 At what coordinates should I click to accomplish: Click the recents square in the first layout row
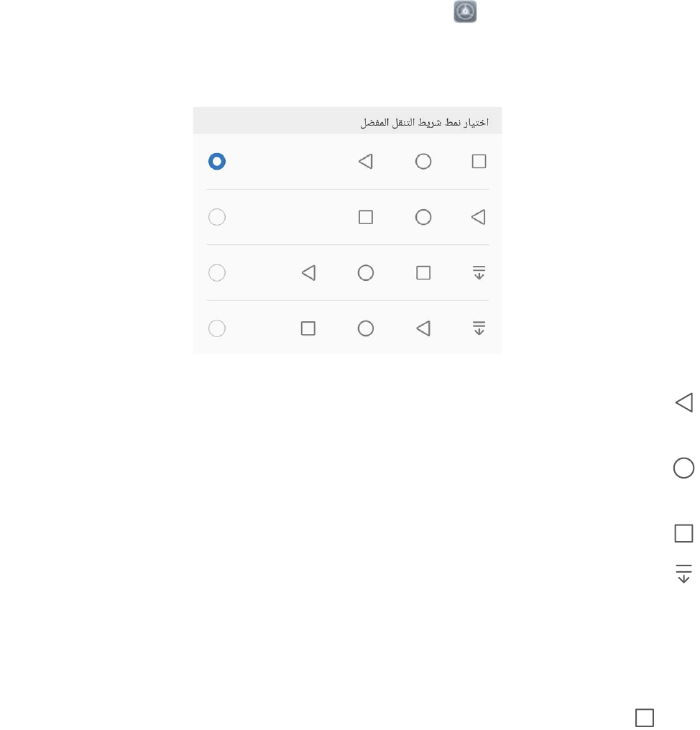(x=479, y=162)
